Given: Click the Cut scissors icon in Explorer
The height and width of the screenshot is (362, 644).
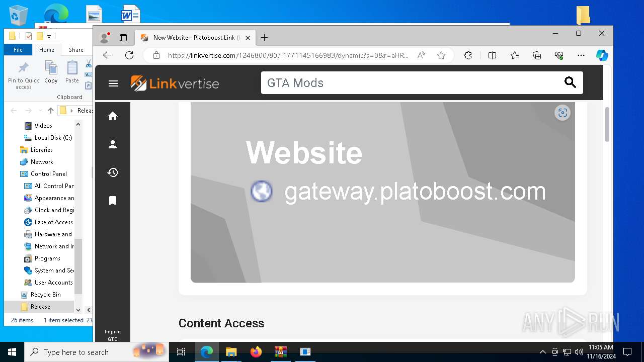Looking at the screenshot, I should (x=89, y=64).
